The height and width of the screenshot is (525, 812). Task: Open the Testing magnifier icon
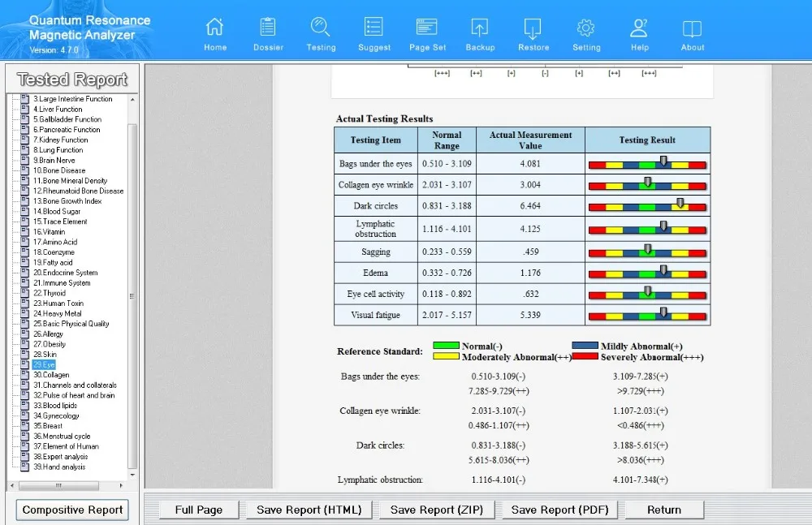(321, 28)
